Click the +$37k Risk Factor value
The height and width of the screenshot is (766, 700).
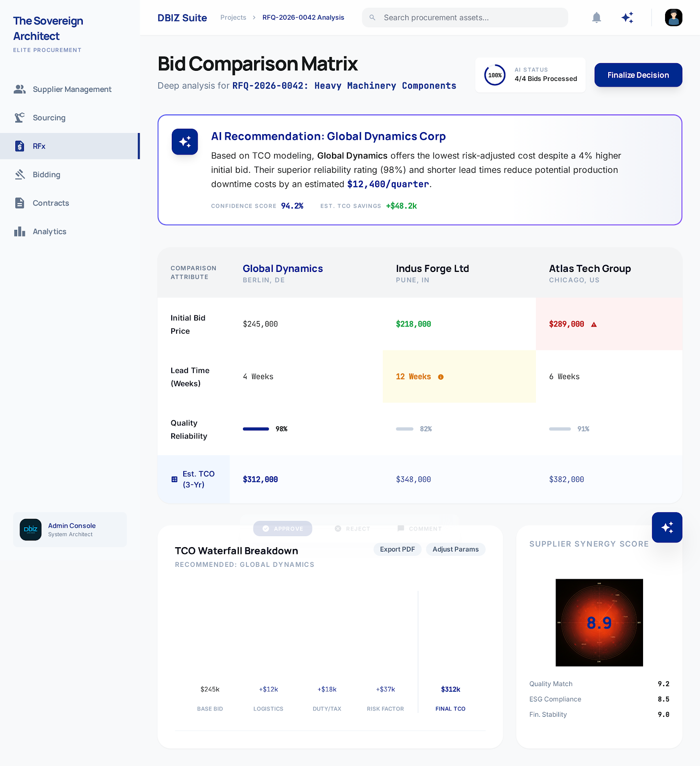tap(386, 689)
